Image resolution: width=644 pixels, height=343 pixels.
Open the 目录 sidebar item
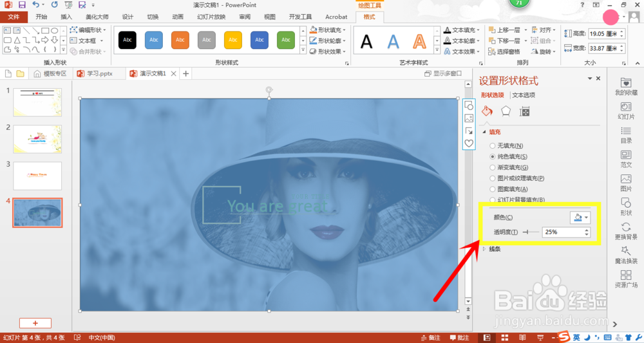point(626,135)
